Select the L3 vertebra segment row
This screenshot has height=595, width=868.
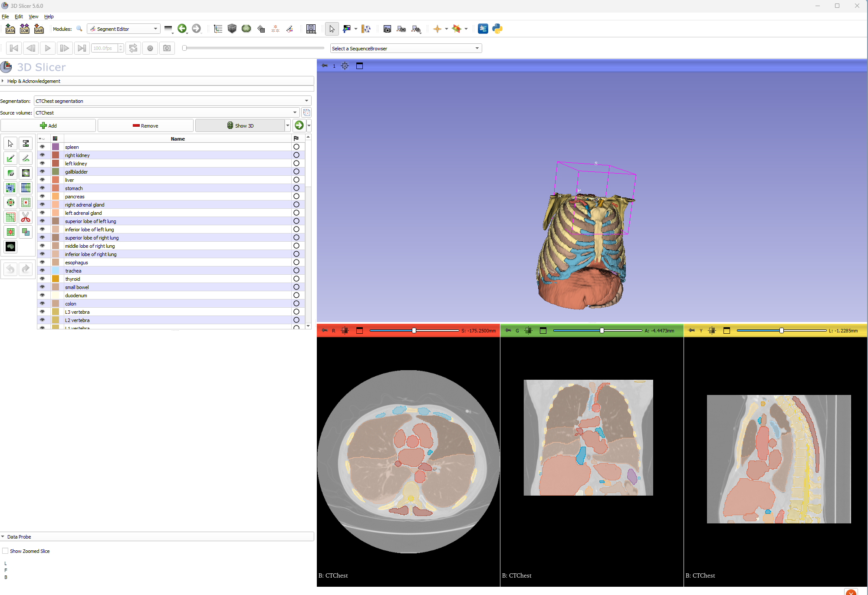[171, 312]
